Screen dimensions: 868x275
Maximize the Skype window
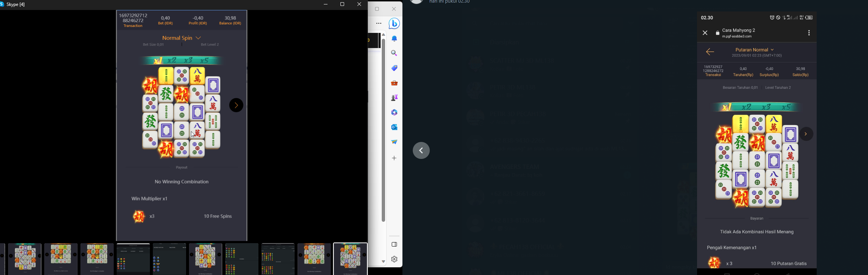coord(342,4)
